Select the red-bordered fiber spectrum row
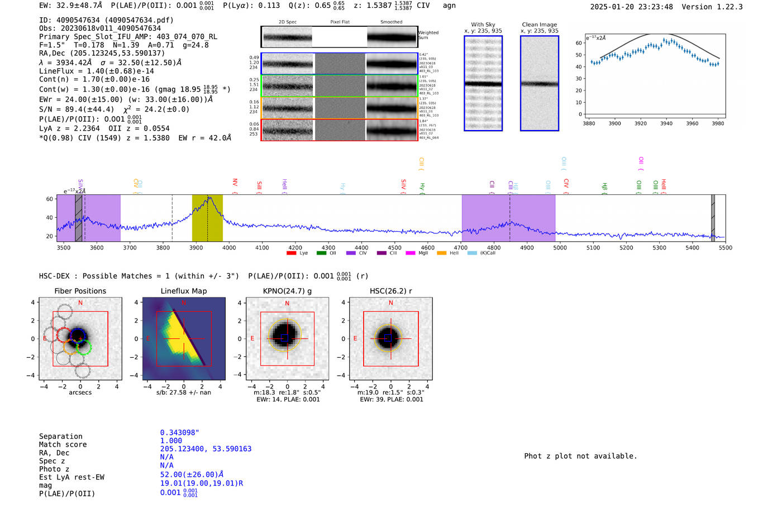 pos(339,130)
